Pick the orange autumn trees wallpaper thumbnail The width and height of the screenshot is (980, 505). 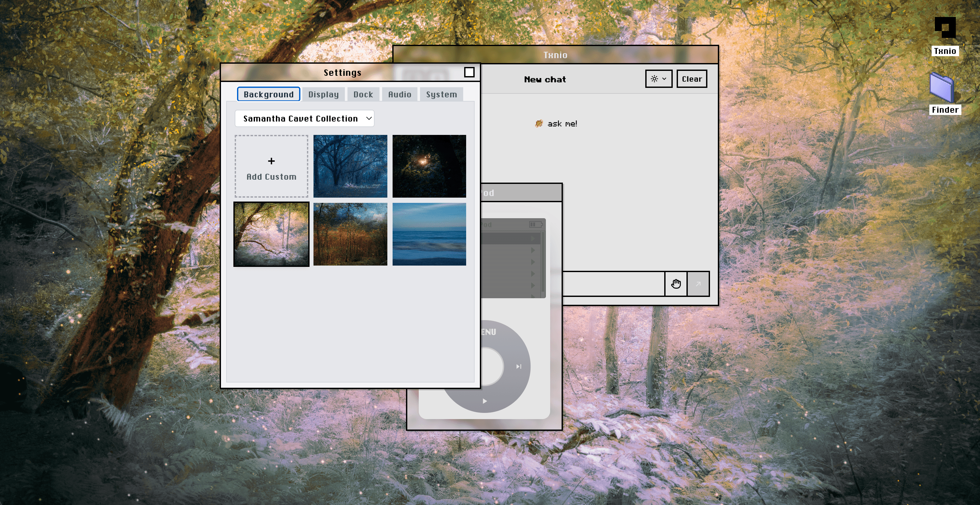pyautogui.click(x=350, y=234)
